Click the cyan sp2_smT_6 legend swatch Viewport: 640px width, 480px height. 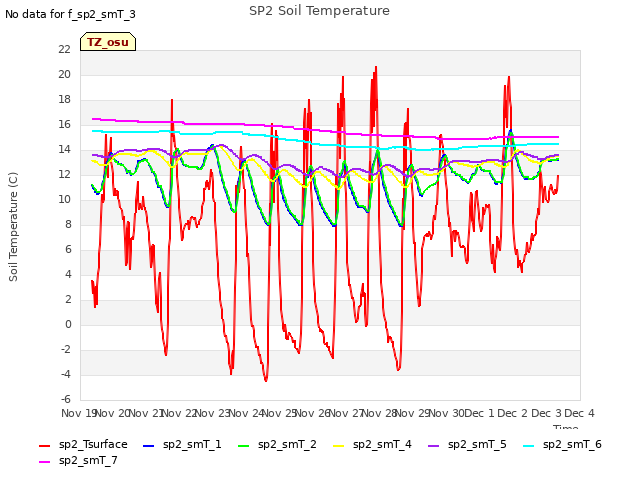click(529, 446)
